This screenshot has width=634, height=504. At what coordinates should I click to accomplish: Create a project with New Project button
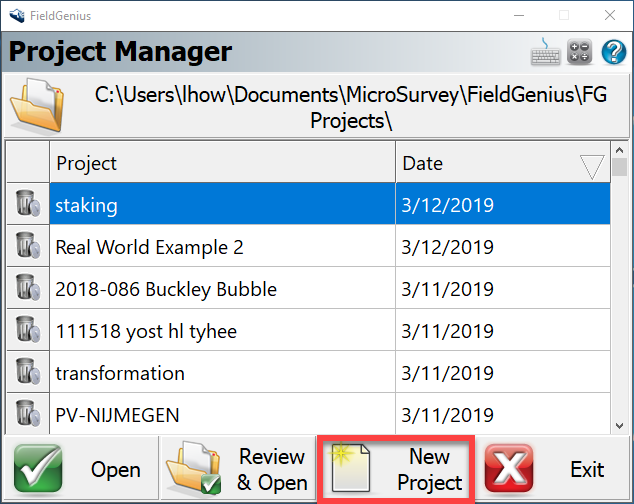click(x=395, y=469)
